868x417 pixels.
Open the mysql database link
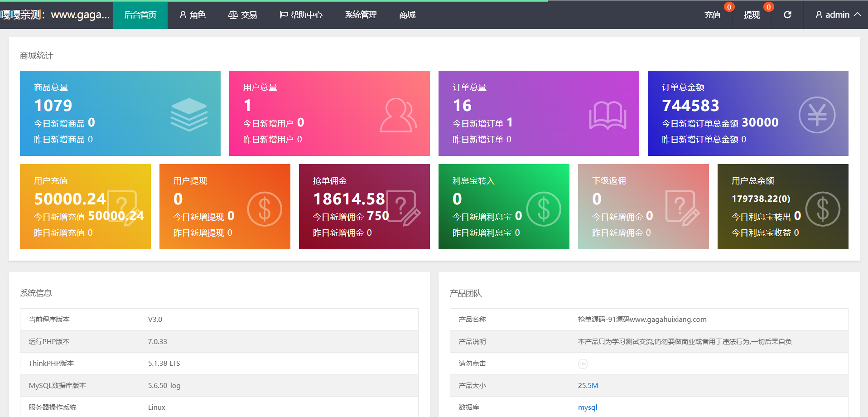588,407
